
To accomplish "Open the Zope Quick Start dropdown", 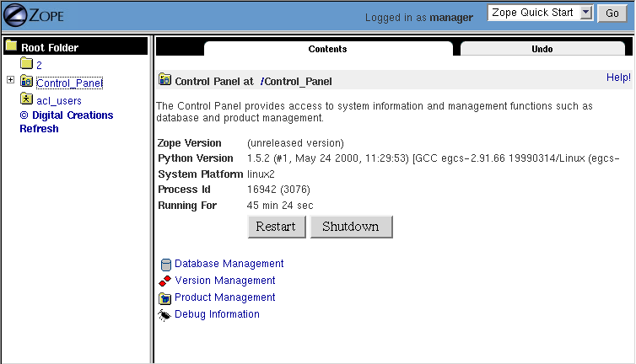I will [x=587, y=13].
